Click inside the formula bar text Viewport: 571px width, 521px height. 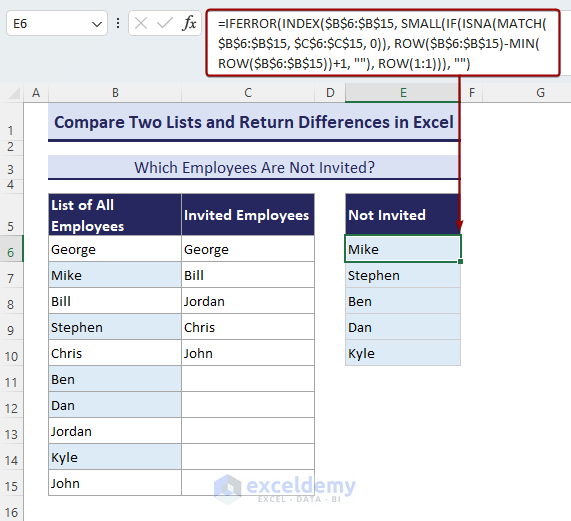click(x=382, y=43)
